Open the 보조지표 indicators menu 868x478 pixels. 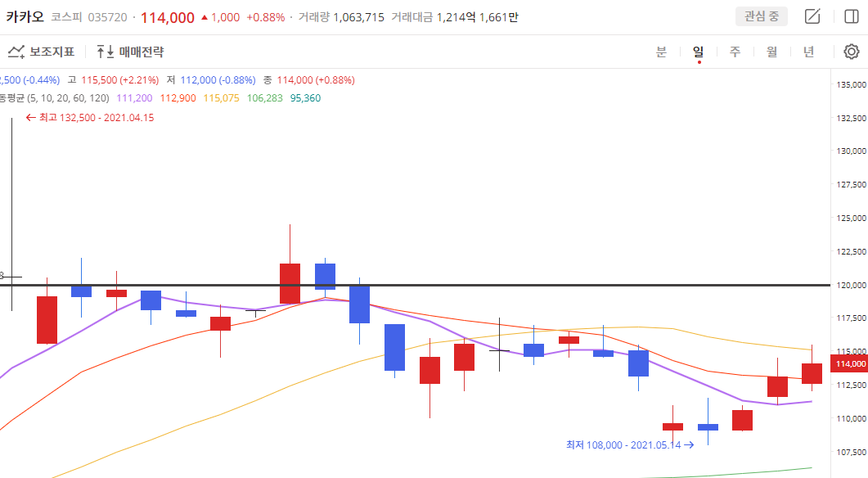coord(41,52)
